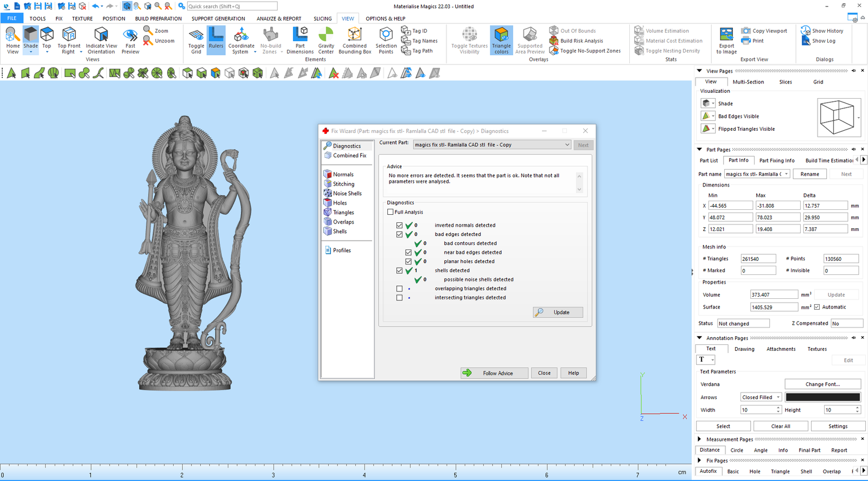Switch to the Multi-Section tab
The width and height of the screenshot is (868, 481).
(748, 82)
